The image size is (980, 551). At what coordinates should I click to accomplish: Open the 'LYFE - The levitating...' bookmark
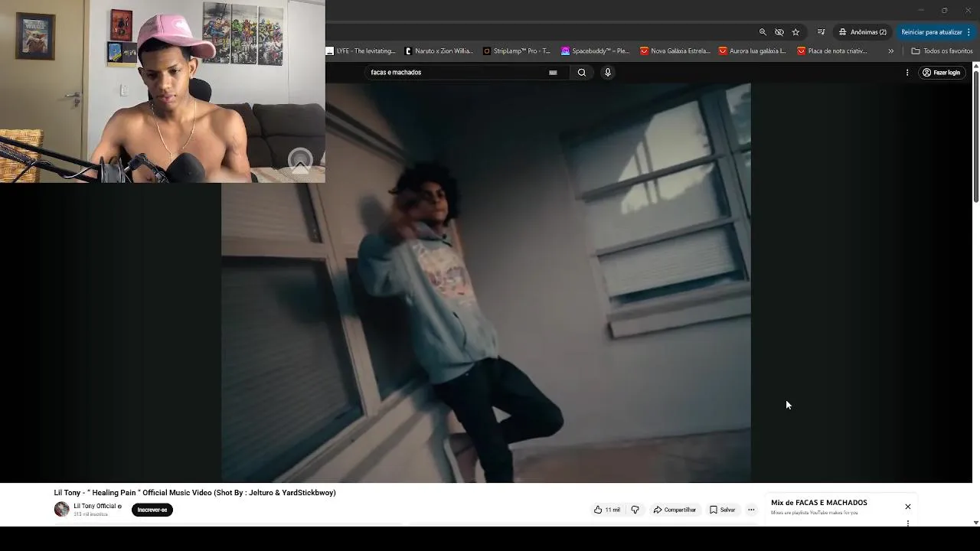[361, 51]
